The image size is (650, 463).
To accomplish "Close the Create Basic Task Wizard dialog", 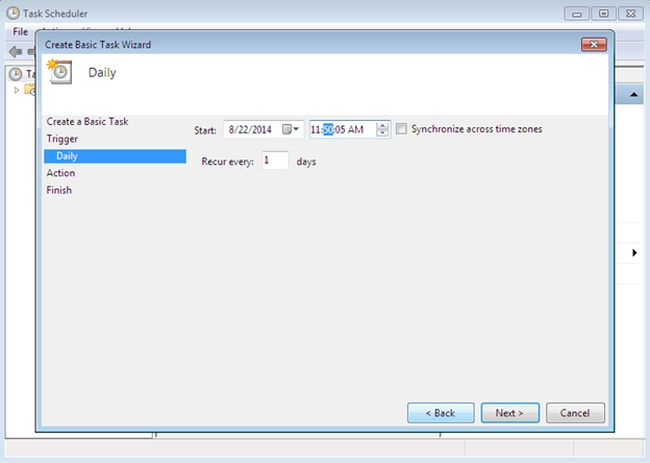I will [x=594, y=44].
